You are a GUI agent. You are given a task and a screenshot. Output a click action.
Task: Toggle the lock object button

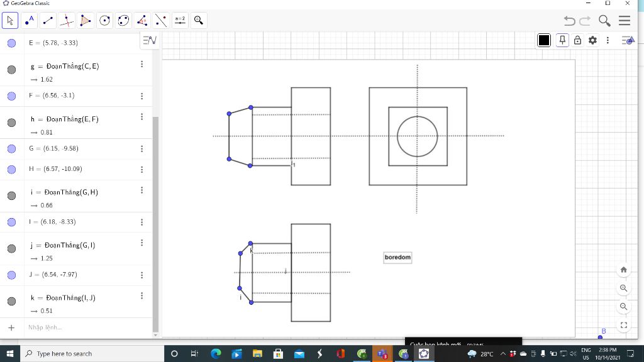pos(577,40)
